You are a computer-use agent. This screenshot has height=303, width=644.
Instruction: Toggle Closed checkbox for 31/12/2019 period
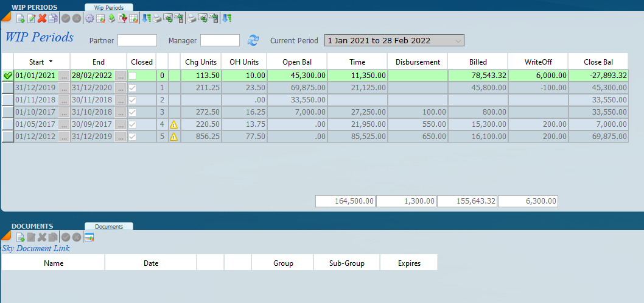pyautogui.click(x=132, y=88)
